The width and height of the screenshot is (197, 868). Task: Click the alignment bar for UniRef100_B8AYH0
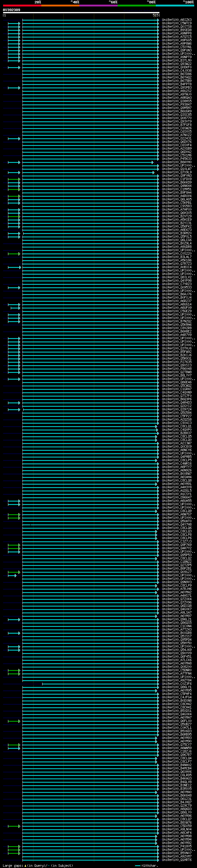[x=88, y=162]
